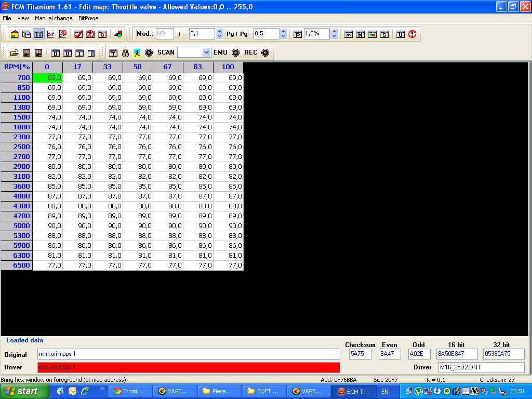Click the +/- 0,1 value spinner arrows
This screenshot has height=399, width=532.
pos(219,34)
